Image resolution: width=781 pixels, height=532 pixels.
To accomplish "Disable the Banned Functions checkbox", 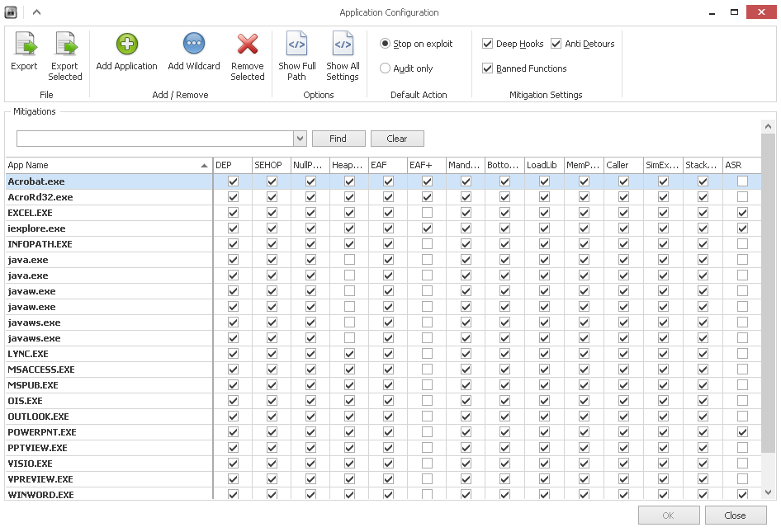I will [x=488, y=68].
